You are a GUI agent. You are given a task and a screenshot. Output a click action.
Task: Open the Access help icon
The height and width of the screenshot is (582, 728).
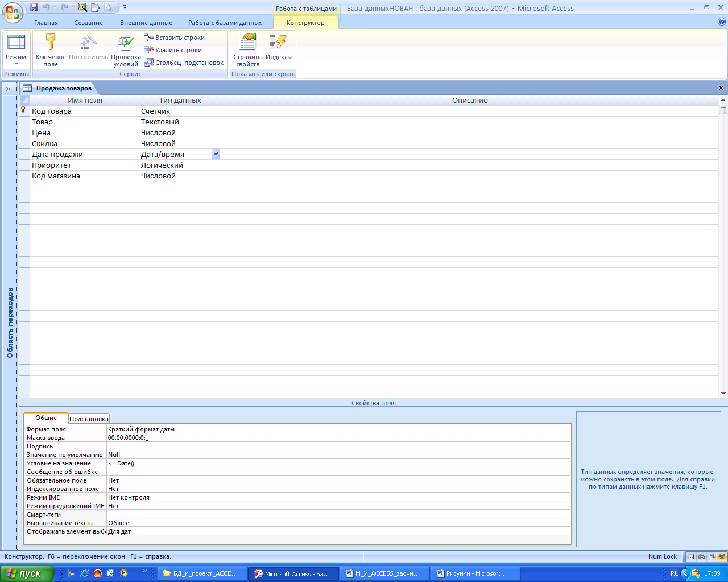pos(722,22)
